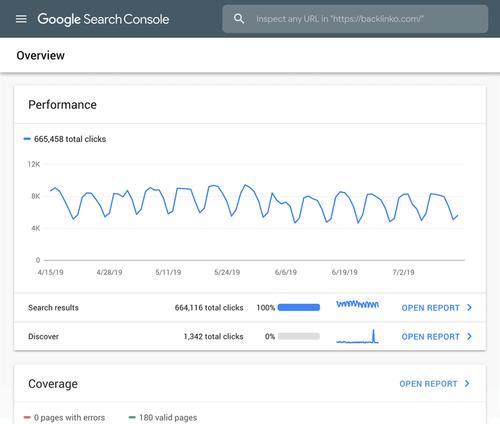The height and width of the screenshot is (424, 500).
Task: Click the blue 100% progress bar
Action: pos(299,307)
